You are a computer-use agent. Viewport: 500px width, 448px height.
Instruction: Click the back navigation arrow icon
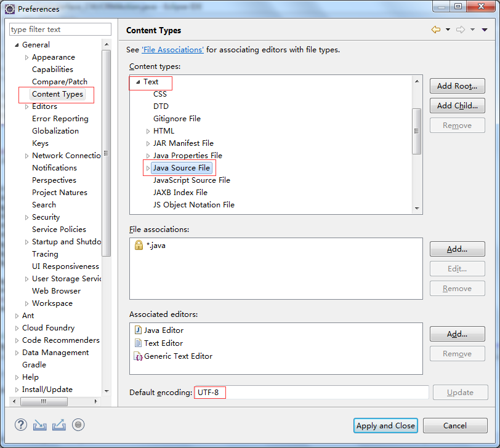click(x=435, y=30)
